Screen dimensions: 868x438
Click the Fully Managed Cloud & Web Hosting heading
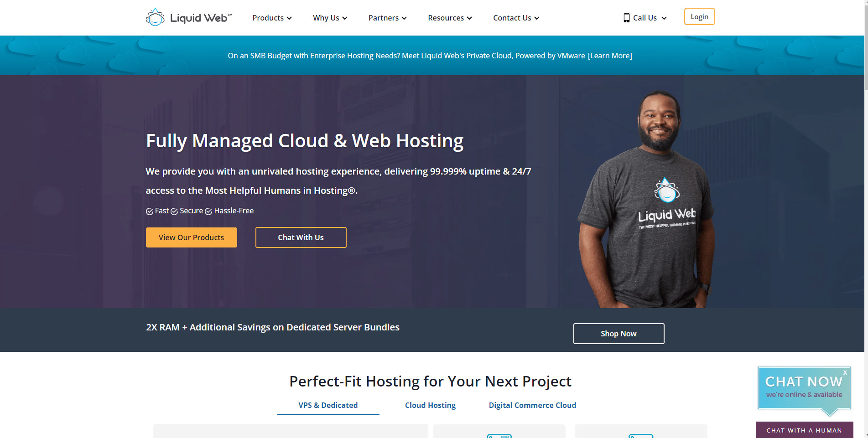pyautogui.click(x=305, y=141)
